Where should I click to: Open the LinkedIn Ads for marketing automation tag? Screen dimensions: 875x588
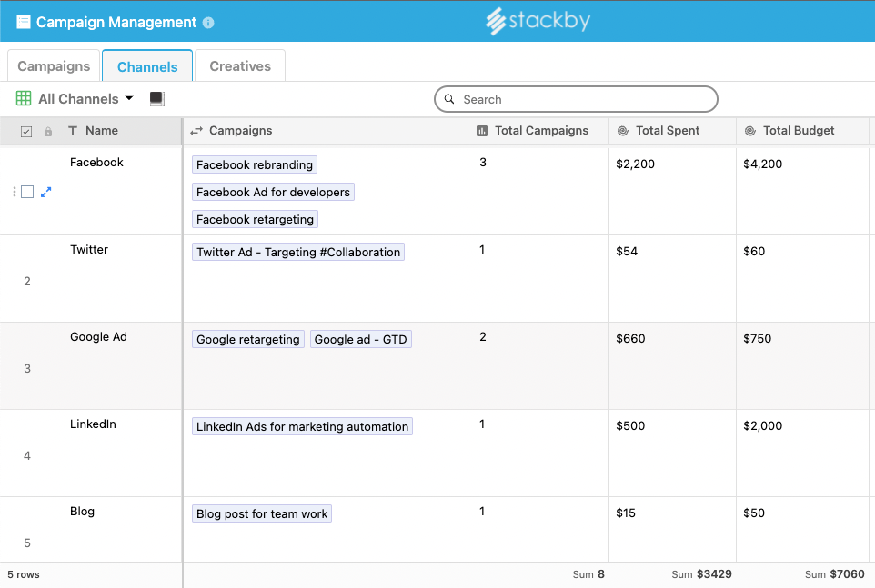[302, 426]
